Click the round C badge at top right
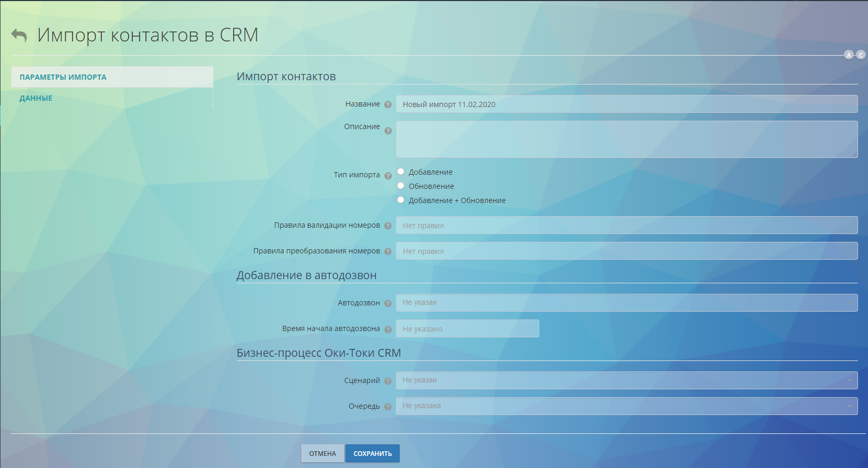Screen dimensions: 868x468 pyautogui.click(x=861, y=55)
